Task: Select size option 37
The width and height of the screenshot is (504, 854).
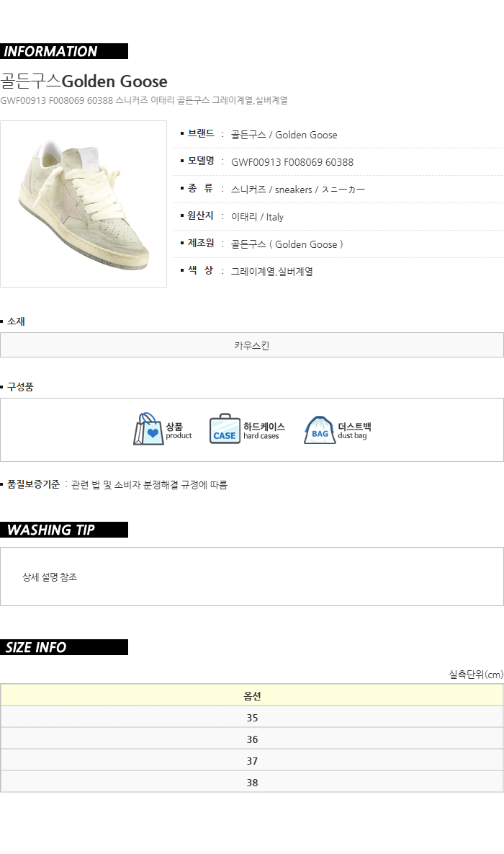Action: (x=252, y=761)
